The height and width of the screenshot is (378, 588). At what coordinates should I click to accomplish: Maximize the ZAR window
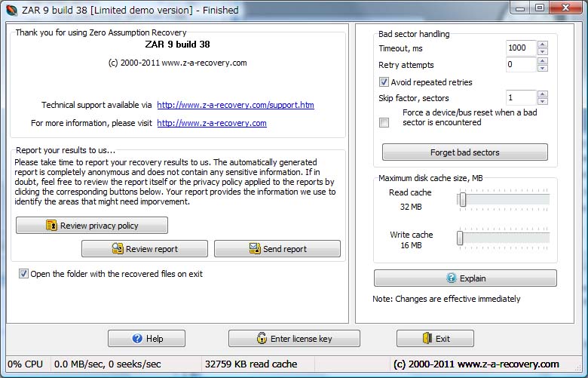pos(539,8)
